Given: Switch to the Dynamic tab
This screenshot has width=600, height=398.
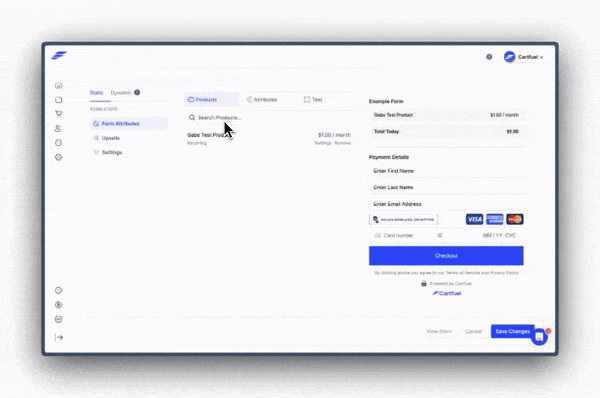Looking at the screenshot, I should click(x=121, y=93).
